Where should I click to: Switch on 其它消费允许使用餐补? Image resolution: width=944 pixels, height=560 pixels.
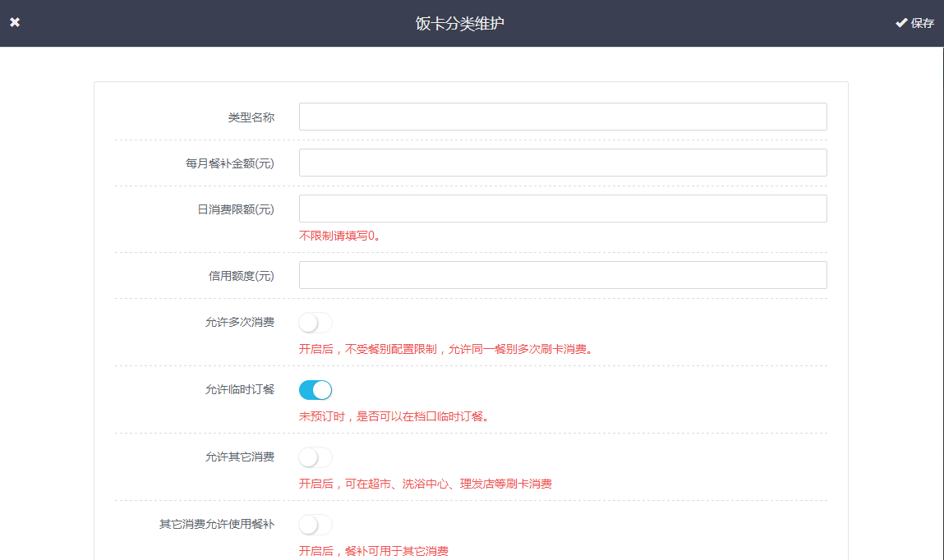(315, 525)
